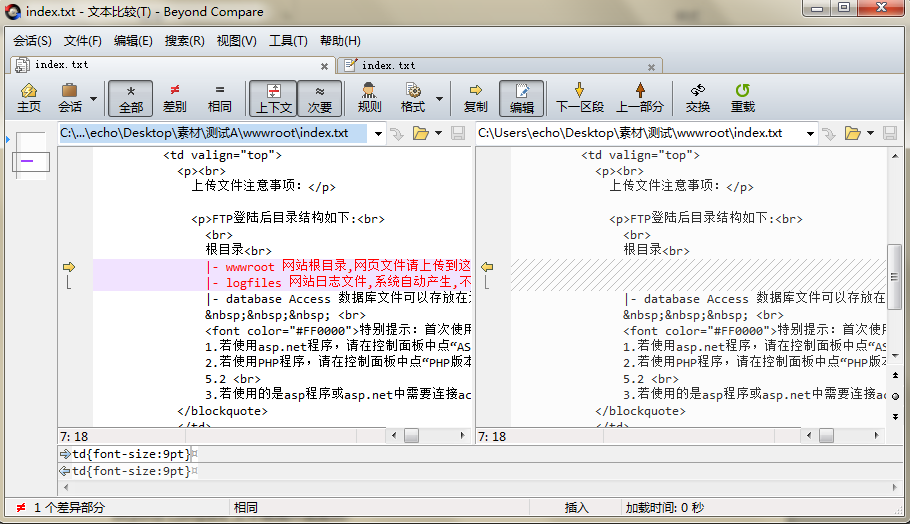
Task: Toggle the 上下文 context view
Action: tap(273, 98)
